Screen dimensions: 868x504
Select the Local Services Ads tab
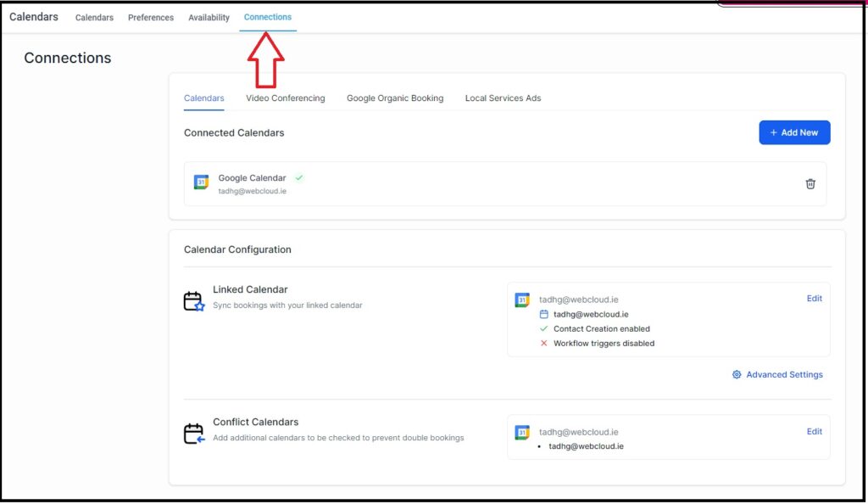tap(503, 98)
